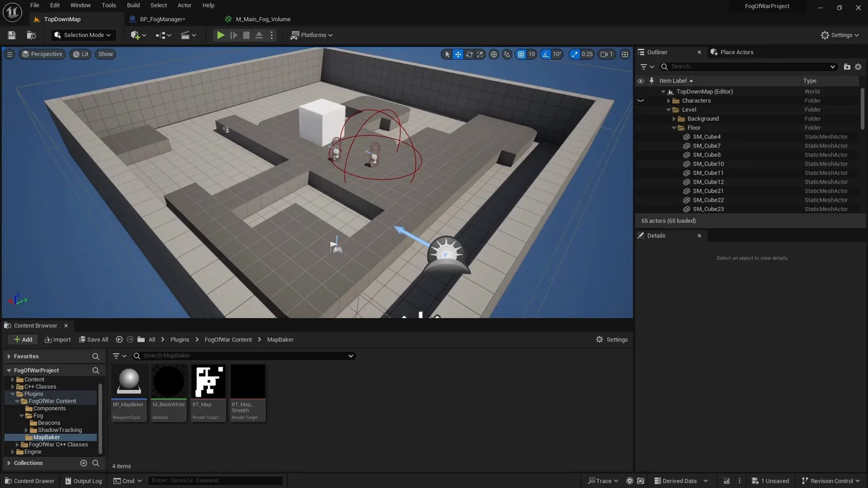Open scale snap 0.25 dropdown
The width and height of the screenshot is (868, 488).
pos(587,54)
